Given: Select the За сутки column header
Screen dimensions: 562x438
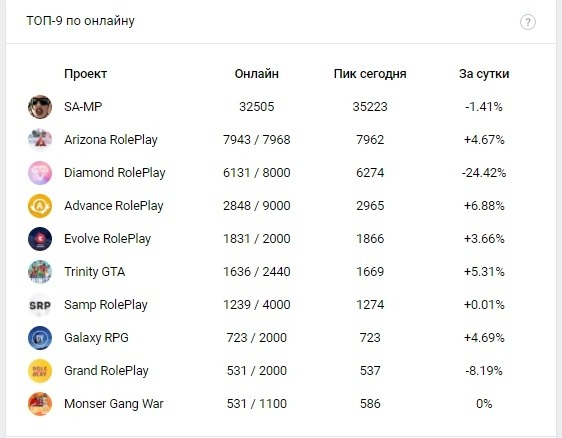Looking at the screenshot, I should (x=484, y=74).
